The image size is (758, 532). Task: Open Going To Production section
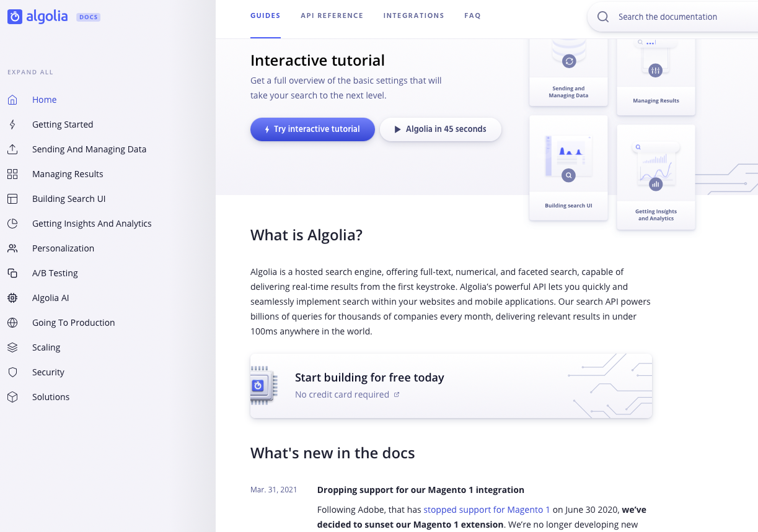(74, 323)
